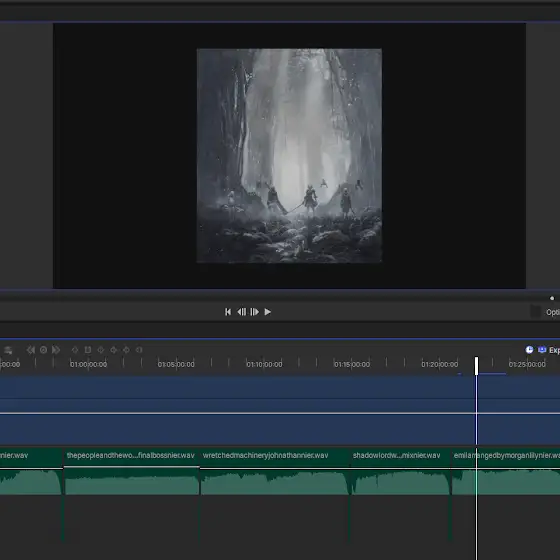Screen dimensions: 560x560
Task: Toggle keyframe with the circle icon
Action: click(x=44, y=350)
